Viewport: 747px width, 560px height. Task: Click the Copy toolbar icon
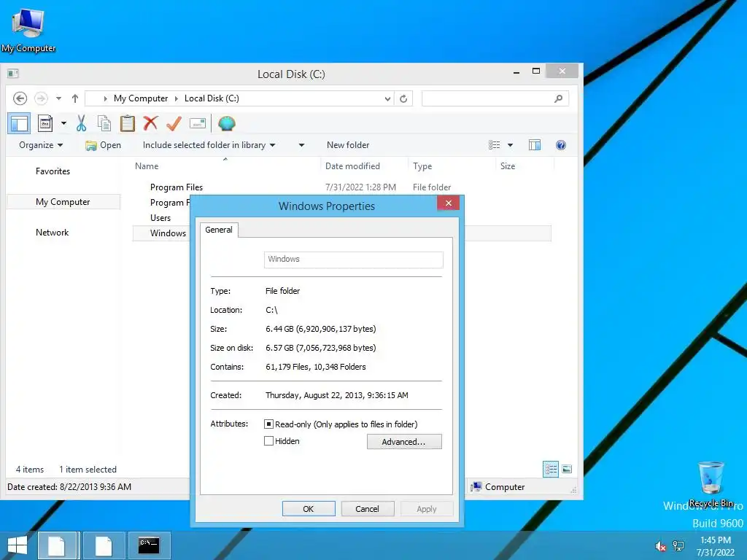[104, 124]
